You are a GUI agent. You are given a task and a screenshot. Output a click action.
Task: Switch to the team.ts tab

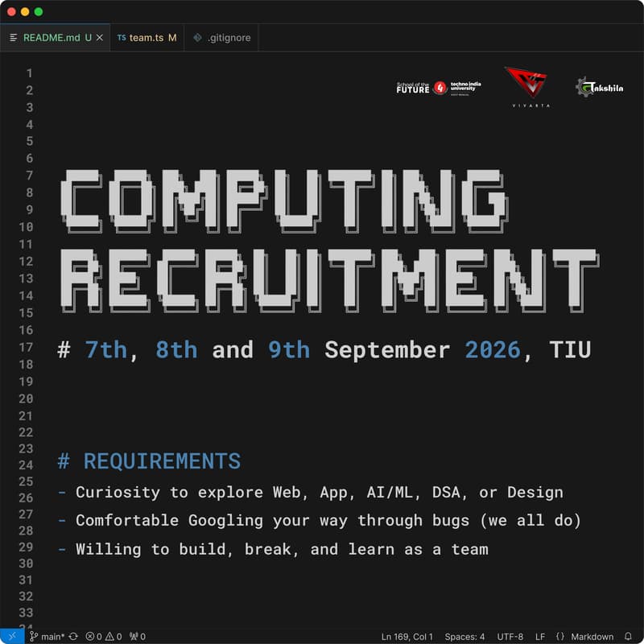147,37
